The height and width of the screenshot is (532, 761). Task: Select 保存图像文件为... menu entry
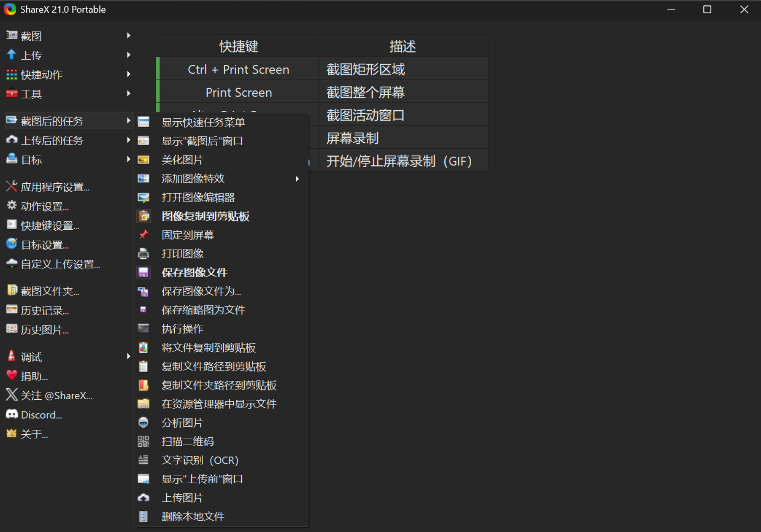[221, 291]
